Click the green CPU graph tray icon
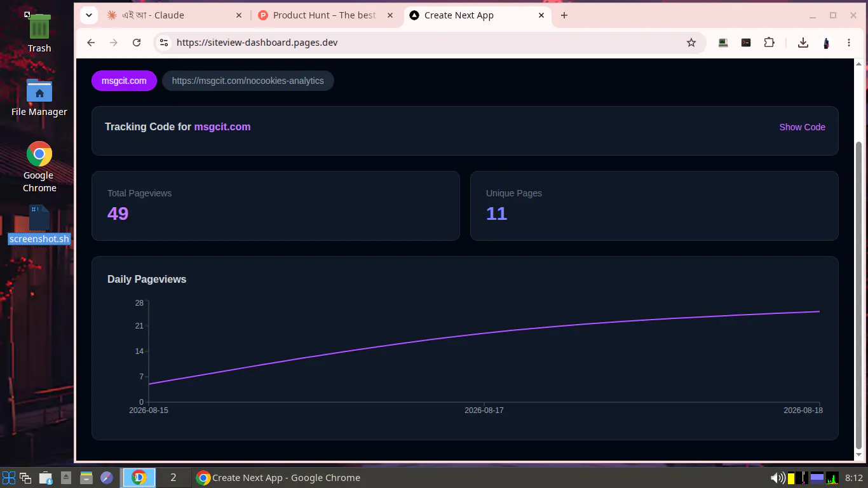 (832, 478)
